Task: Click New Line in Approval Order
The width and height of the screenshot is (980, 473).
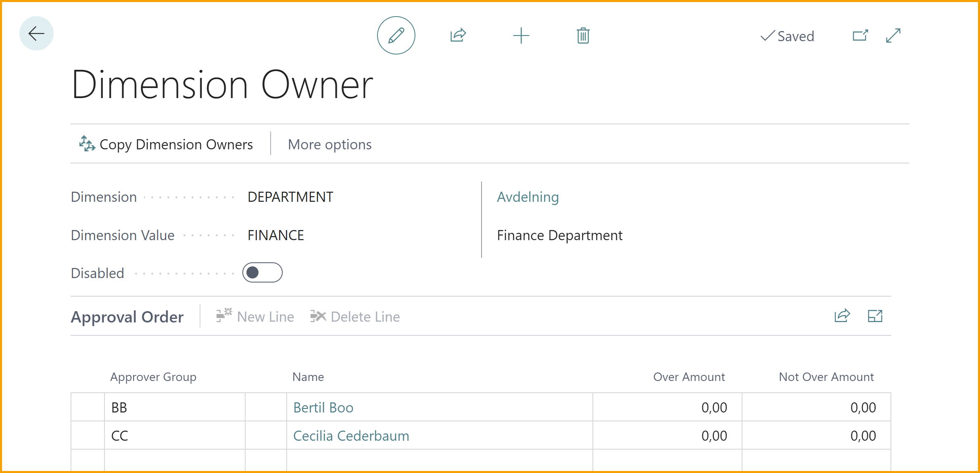Action: tap(255, 317)
